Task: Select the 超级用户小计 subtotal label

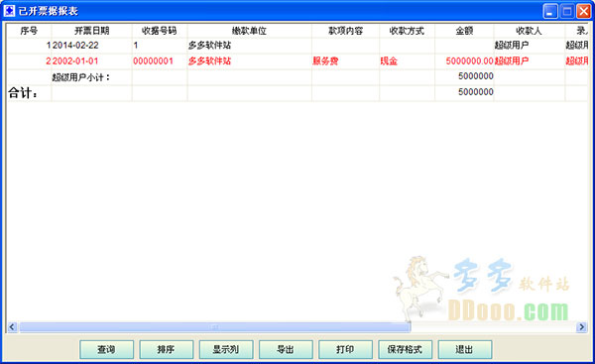Action: pos(81,77)
